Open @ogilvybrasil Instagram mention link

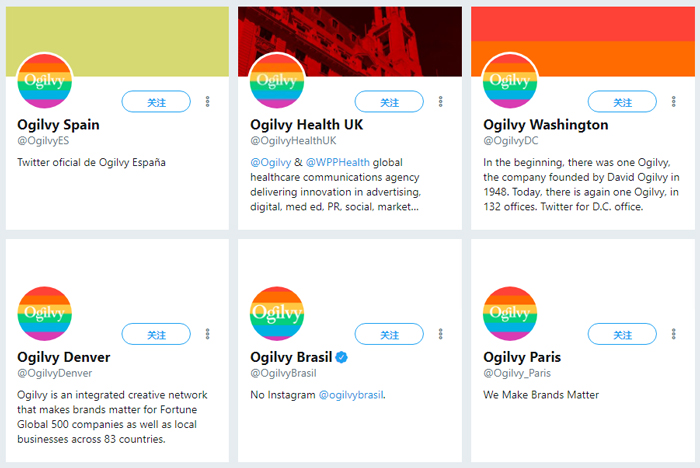click(x=351, y=395)
